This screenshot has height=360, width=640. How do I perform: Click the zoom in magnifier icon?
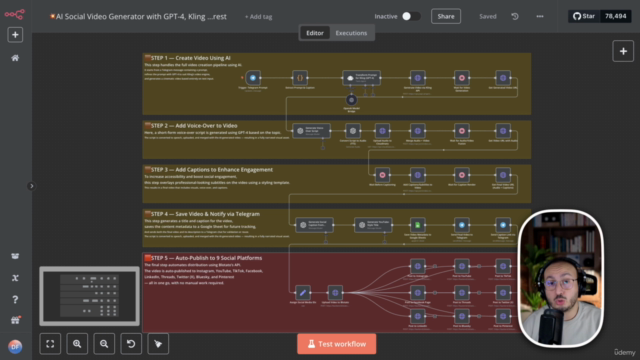77,344
